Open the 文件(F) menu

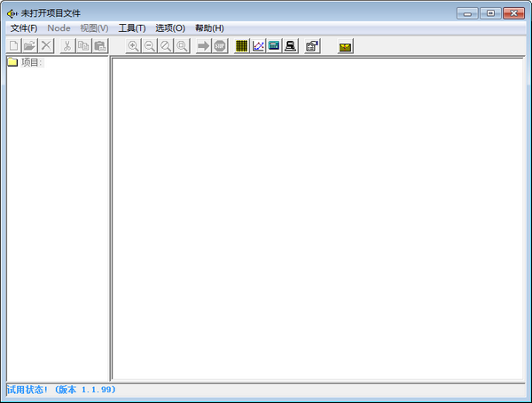(24, 28)
